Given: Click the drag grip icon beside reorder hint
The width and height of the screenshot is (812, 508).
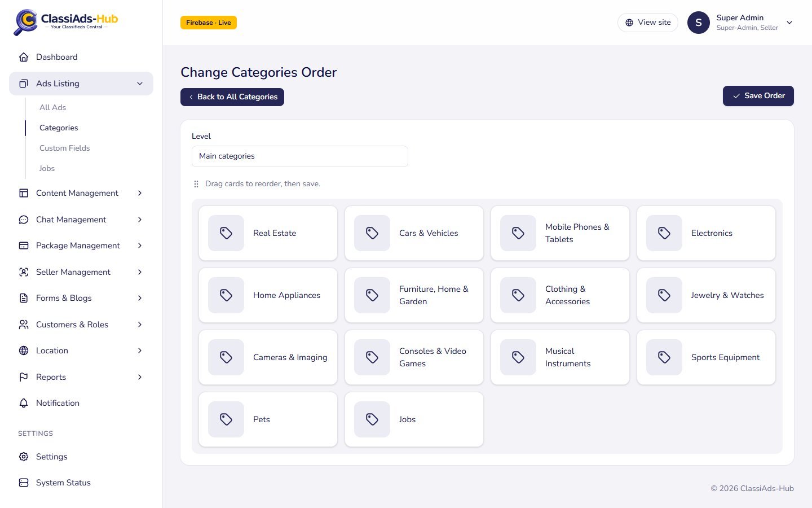Looking at the screenshot, I should tap(196, 184).
